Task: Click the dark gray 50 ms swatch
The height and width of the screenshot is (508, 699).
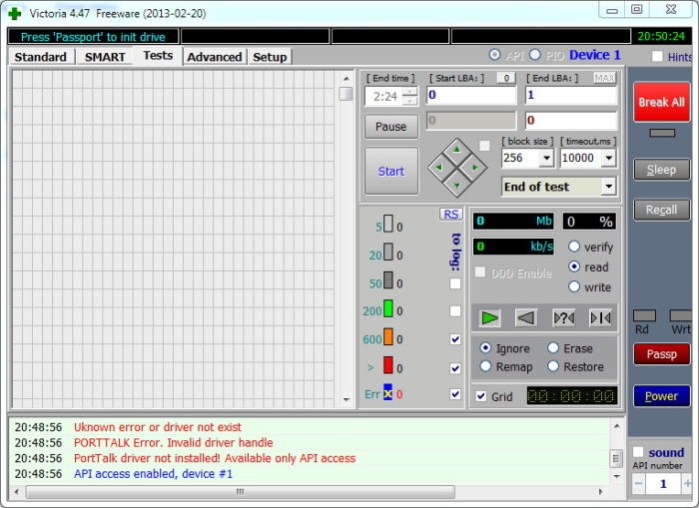Action: click(388, 280)
